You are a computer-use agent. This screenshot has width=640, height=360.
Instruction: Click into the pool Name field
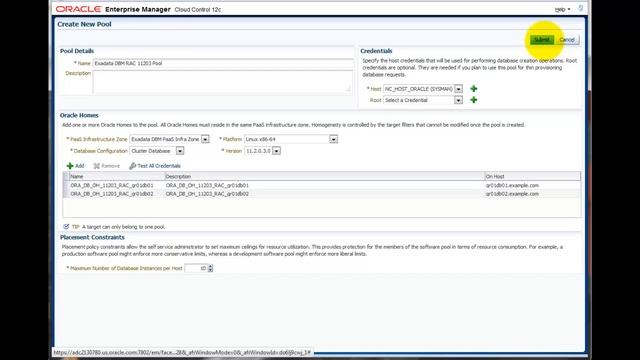coord(223,63)
